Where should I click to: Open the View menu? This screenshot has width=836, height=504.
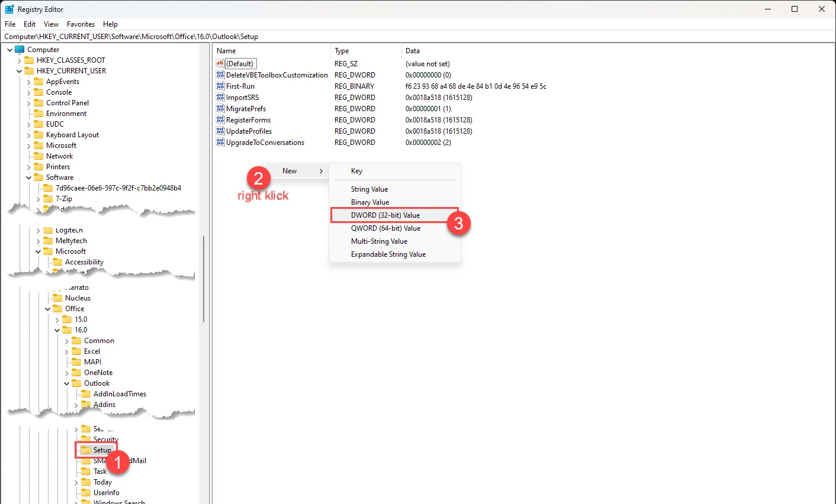point(52,24)
